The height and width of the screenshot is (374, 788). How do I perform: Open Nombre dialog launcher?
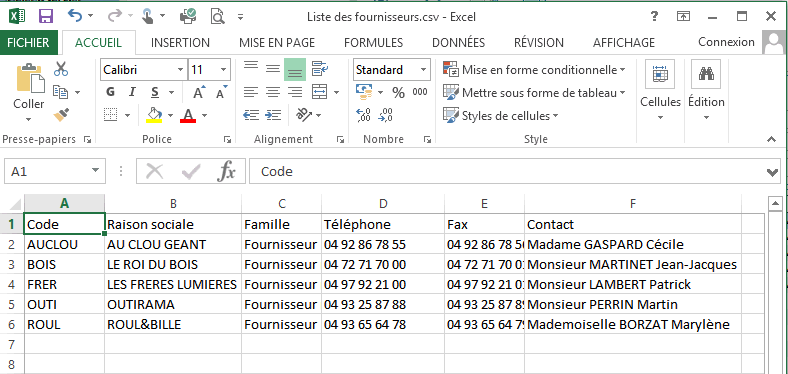[x=427, y=139]
